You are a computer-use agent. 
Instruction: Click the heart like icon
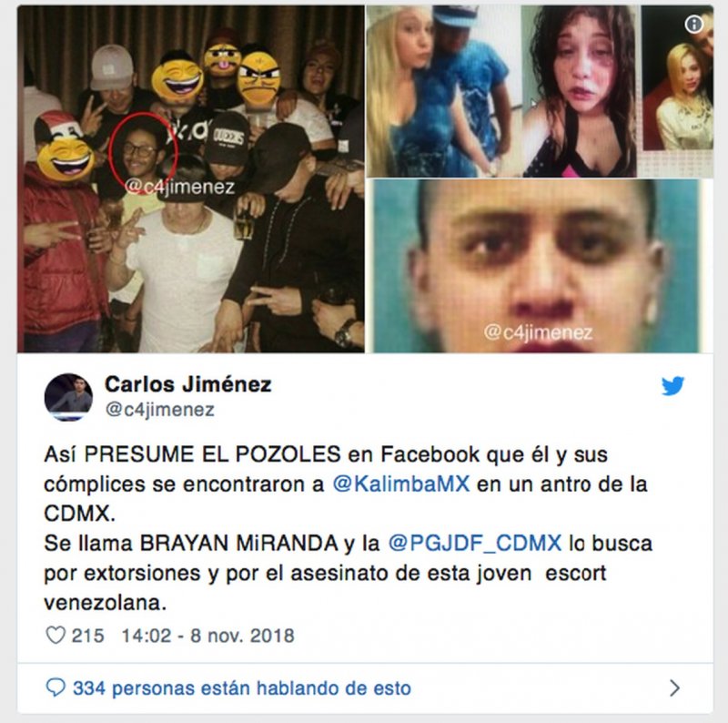[x=56, y=635]
